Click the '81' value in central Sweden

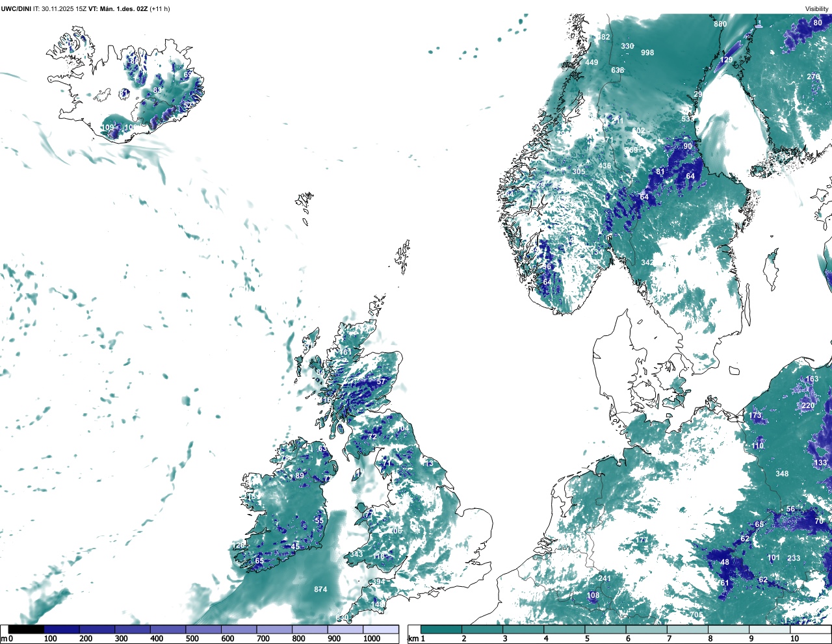pyautogui.click(x=660, y=172)
